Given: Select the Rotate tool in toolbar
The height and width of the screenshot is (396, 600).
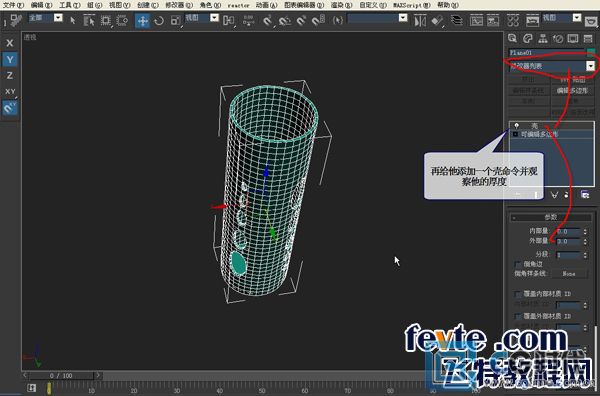Looking at the screenshot, I should pos(159,20).
